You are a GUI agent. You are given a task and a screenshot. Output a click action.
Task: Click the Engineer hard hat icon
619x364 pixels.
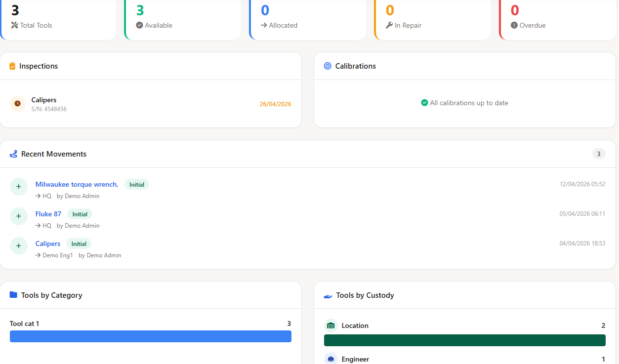click(331, 359)
